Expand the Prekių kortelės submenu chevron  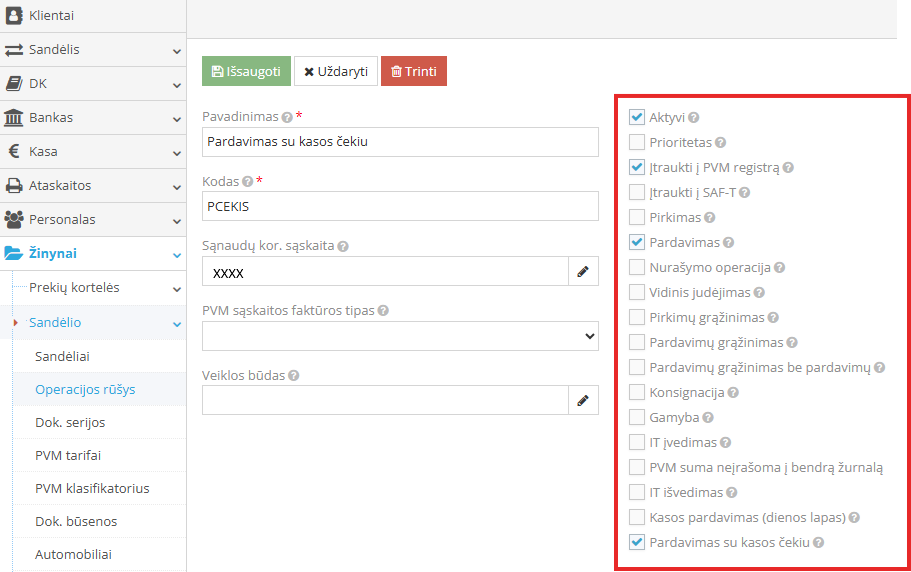pyautogui.click(x=177, y=289)
